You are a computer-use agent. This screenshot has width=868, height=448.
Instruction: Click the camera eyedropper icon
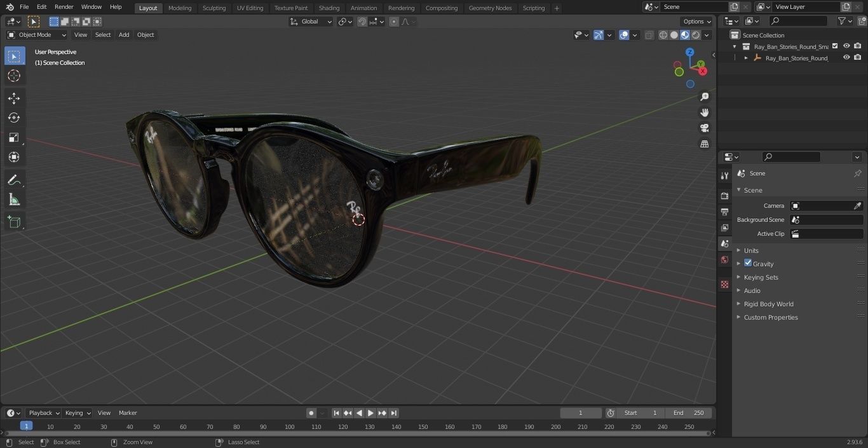pos(857,206)
